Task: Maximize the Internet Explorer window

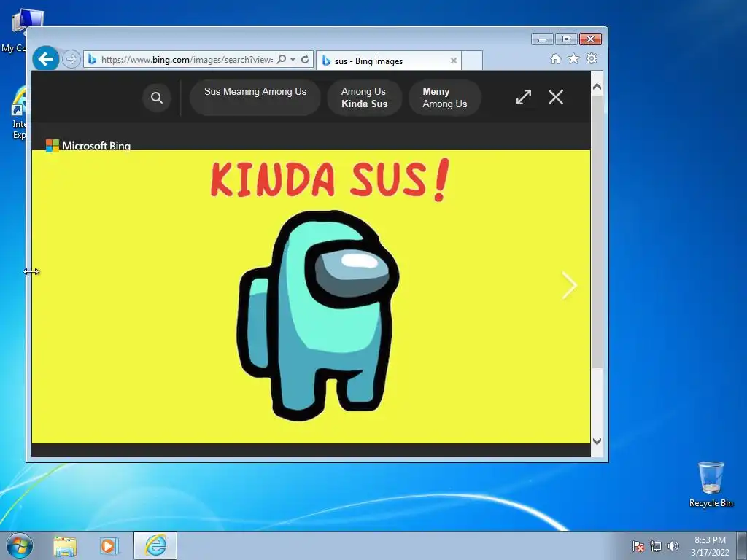Action: (566, 39)
